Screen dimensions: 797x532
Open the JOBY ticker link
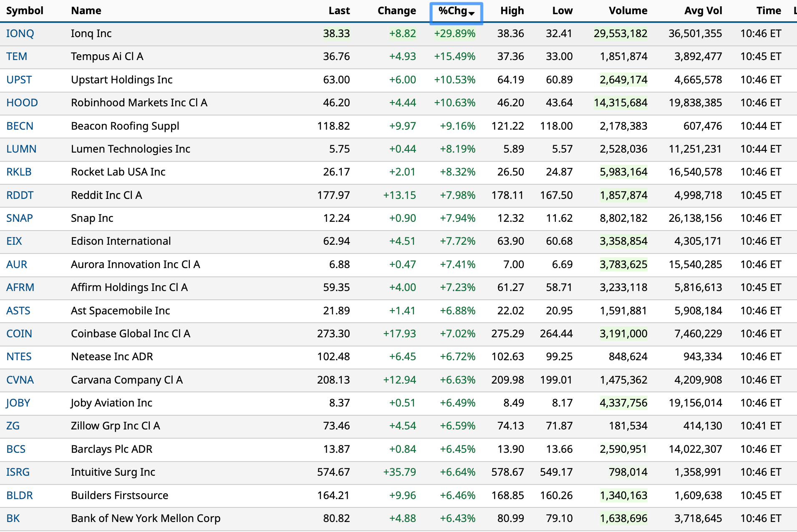pos(18,403)
